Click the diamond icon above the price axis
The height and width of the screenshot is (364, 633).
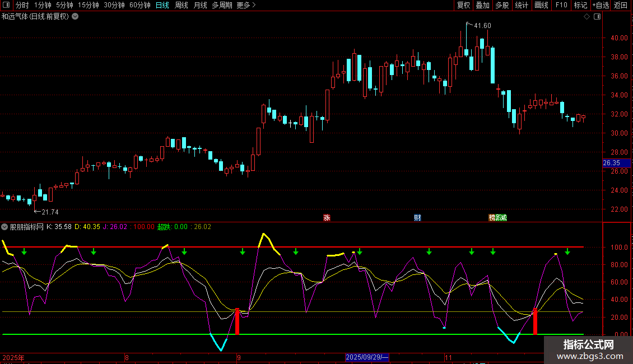(587, 17)
